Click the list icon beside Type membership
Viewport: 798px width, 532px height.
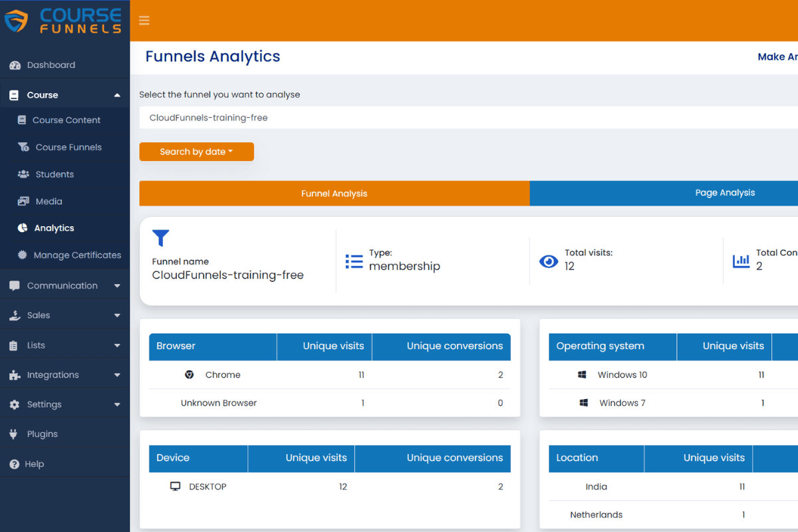point(354,261)
